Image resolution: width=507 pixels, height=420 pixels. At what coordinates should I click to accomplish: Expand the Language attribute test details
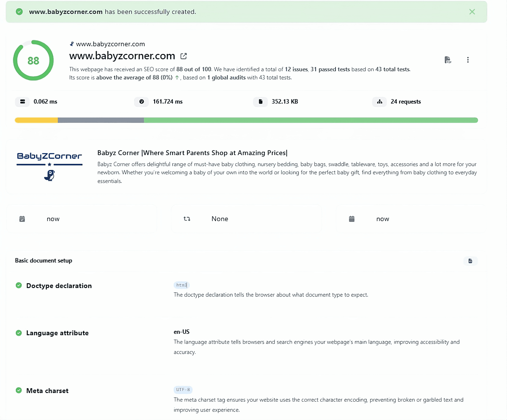(x=57, y=333)
